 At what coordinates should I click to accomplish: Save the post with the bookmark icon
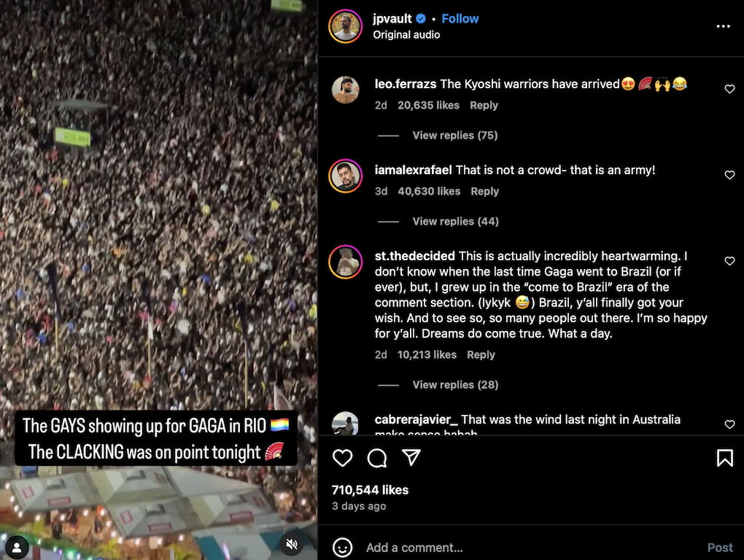(x=724, y=458)
